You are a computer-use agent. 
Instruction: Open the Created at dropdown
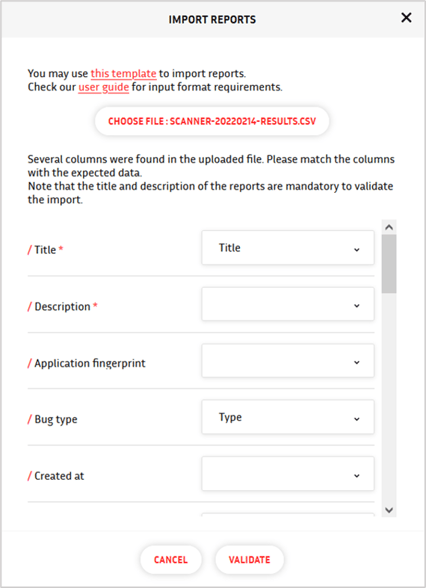pos(288,474)
